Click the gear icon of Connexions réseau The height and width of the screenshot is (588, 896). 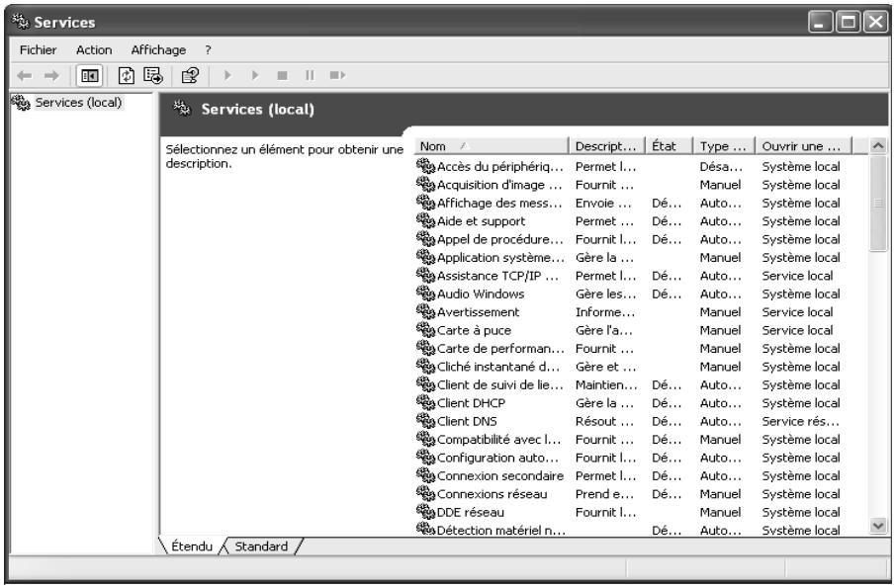tap(425, 493)
